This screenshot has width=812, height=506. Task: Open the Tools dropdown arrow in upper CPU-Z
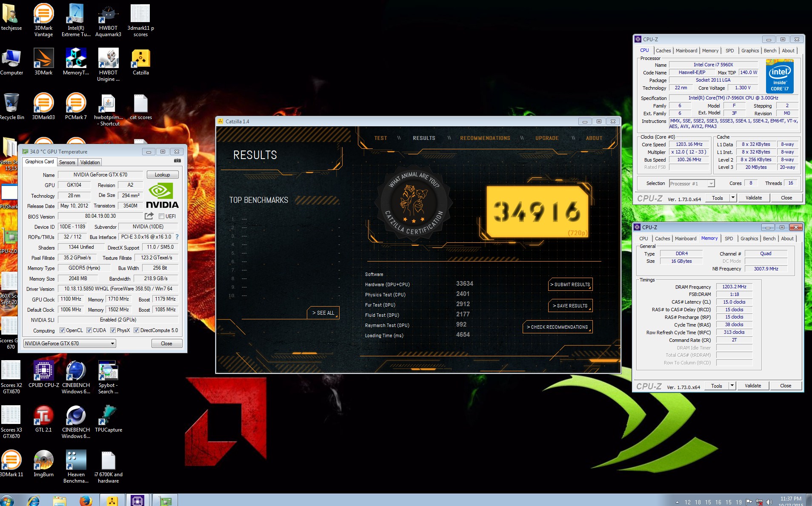pyautogui.click(x=733, y=198)
